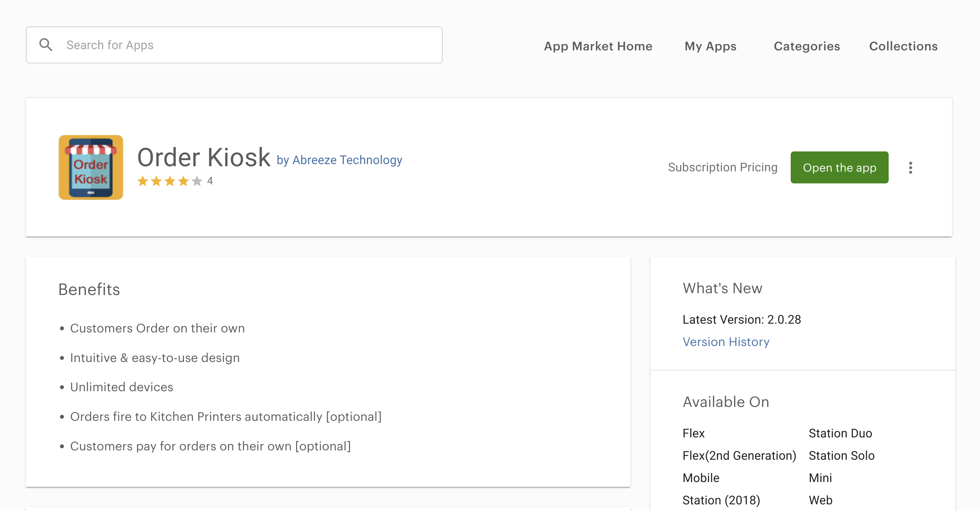
Task: Click the Mobile device entry
Action: [x=701, y=478]
